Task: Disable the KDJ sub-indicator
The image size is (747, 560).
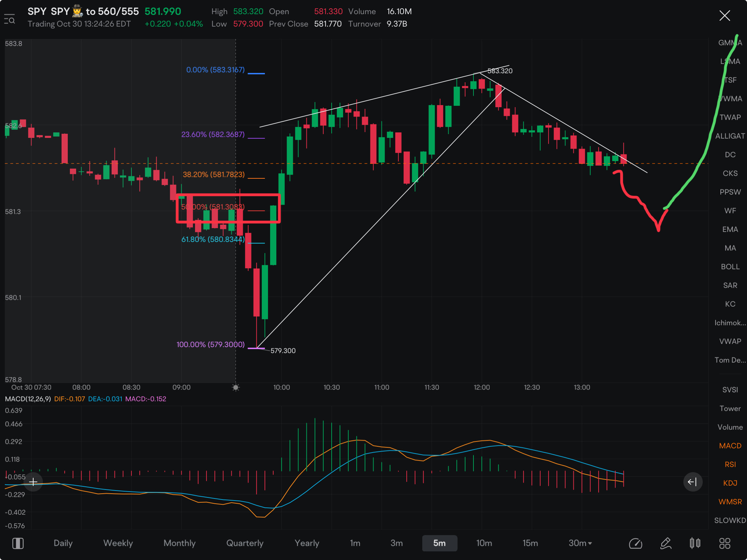Action: (730, 483)
